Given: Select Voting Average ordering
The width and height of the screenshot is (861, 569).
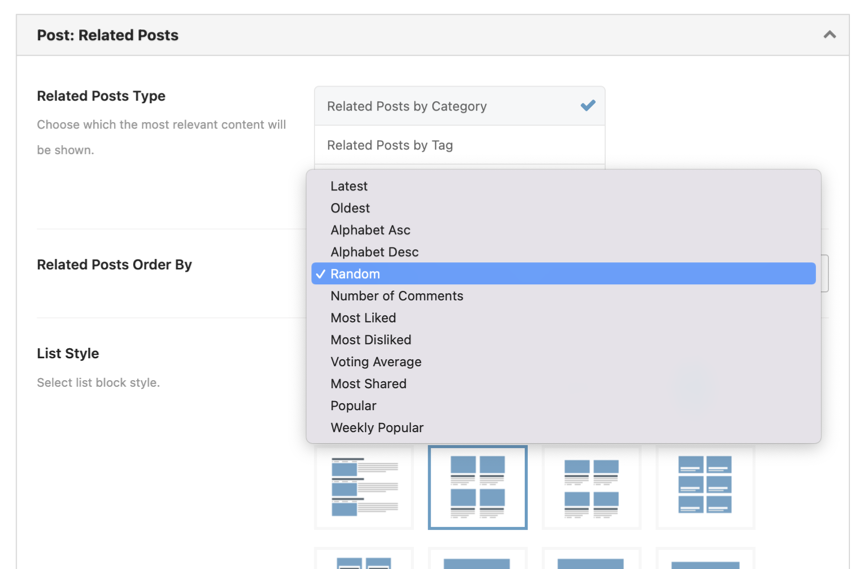Looking at the screenshot, I should pos(563,362).
